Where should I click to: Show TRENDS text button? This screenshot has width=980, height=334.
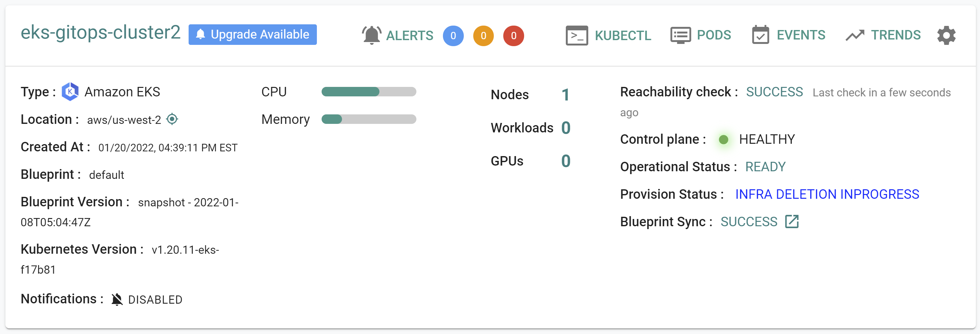pyautogui.click(x=896, y=35)
